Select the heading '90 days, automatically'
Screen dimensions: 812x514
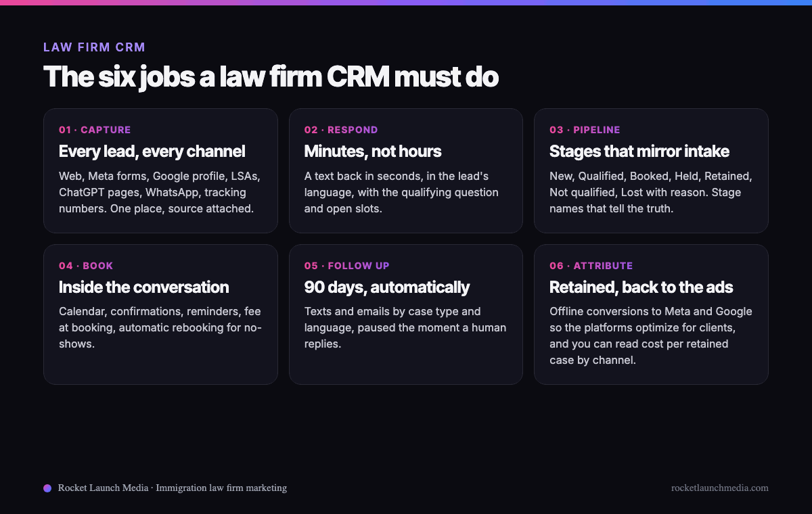387,287
